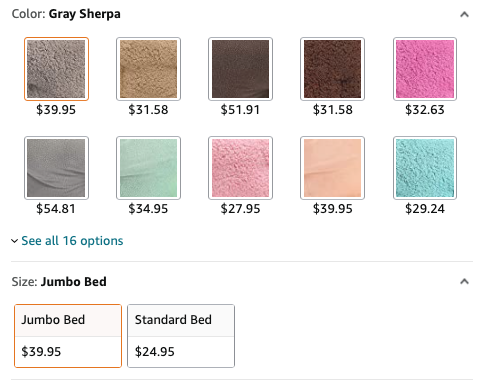Viewport: 496px width, 383px height.
Task: Click the $24.95 Standard Bed price
Action: point(155,352)
